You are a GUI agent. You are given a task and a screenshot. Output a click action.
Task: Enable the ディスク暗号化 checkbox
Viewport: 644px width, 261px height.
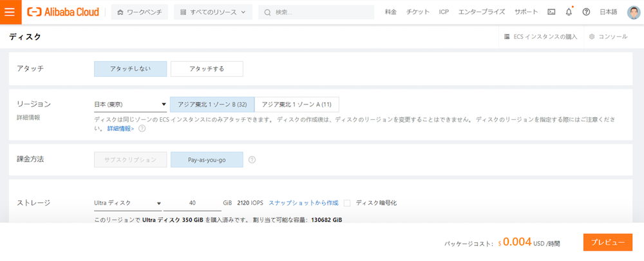[x=347, y=203]
